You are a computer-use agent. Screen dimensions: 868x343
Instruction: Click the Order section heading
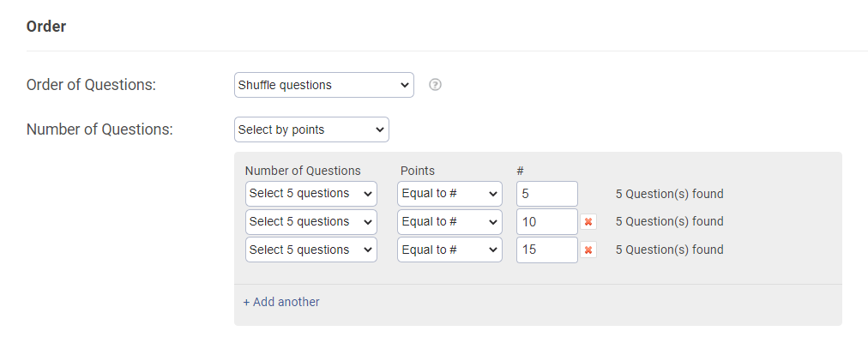click(x=46, y=27)
